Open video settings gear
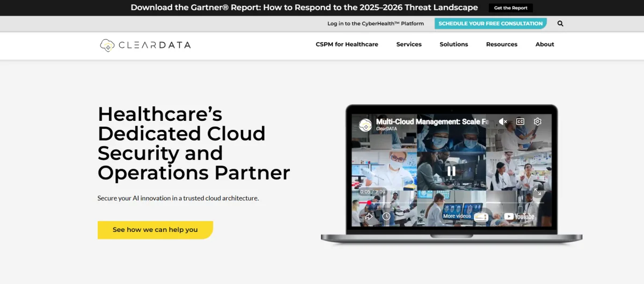This screenshot has height=284, width=644. point(538,122)
